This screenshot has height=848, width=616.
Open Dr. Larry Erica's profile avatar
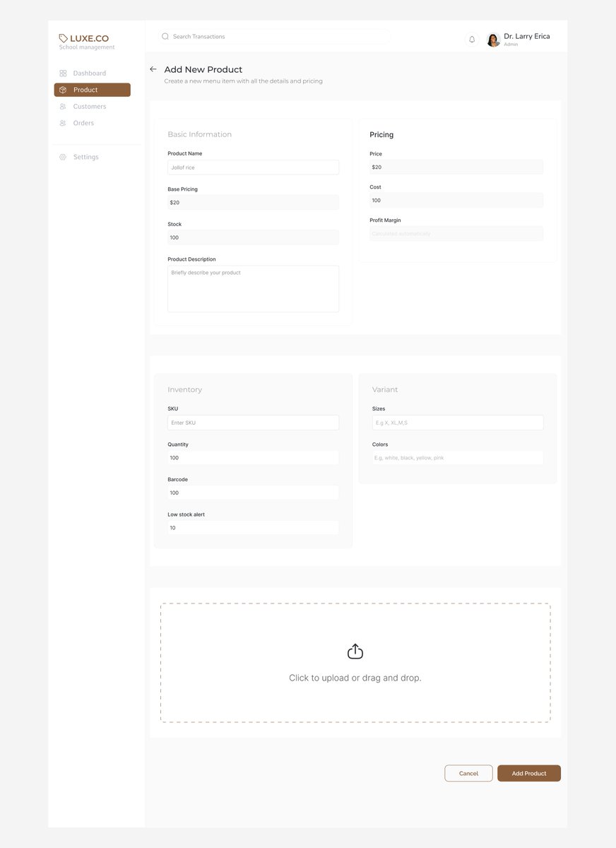[x=493, y=40]
